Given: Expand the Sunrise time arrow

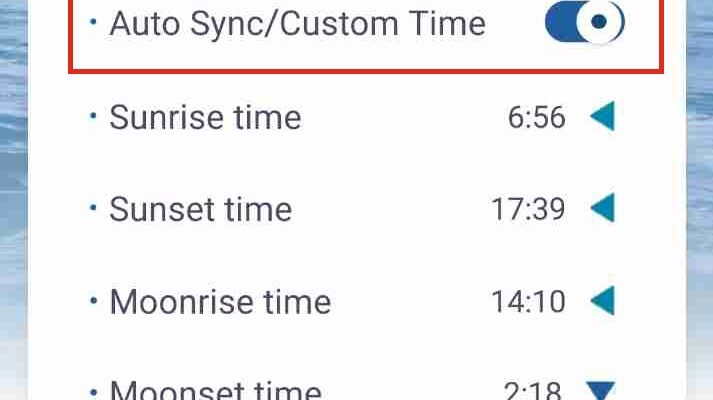Looking at the screenshot, I should pos(601,117).
